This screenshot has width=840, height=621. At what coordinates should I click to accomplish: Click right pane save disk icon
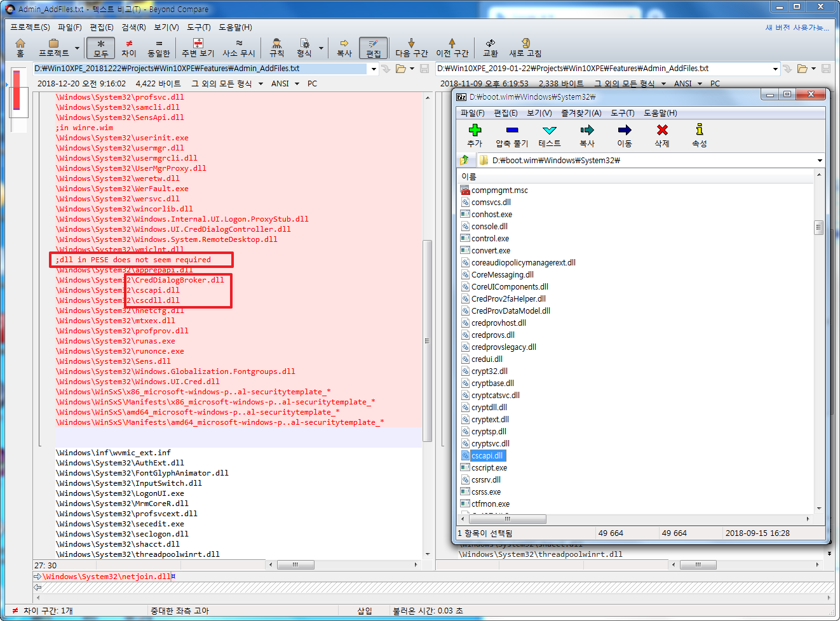[x=826, y=69]
